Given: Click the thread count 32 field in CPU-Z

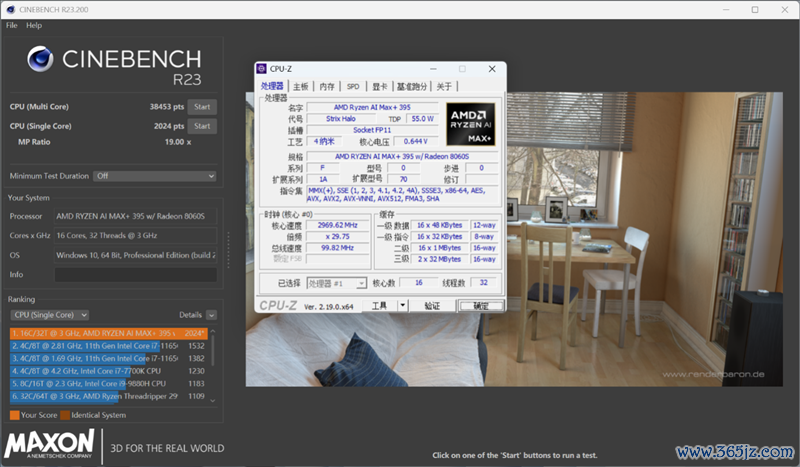Looking at the screenshot, I should pos(484,282).
